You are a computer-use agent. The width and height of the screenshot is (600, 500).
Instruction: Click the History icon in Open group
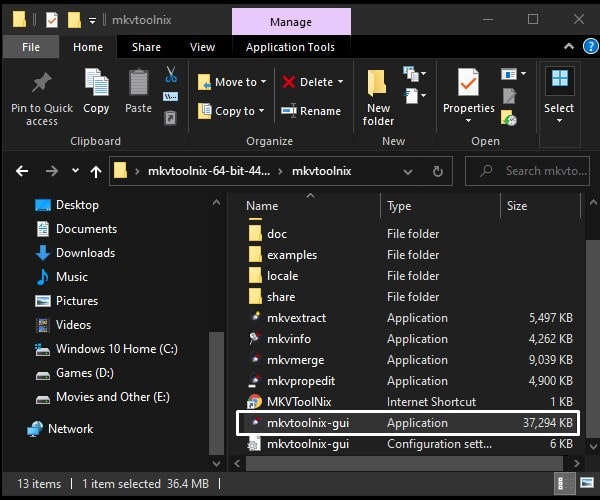(509, 118)
